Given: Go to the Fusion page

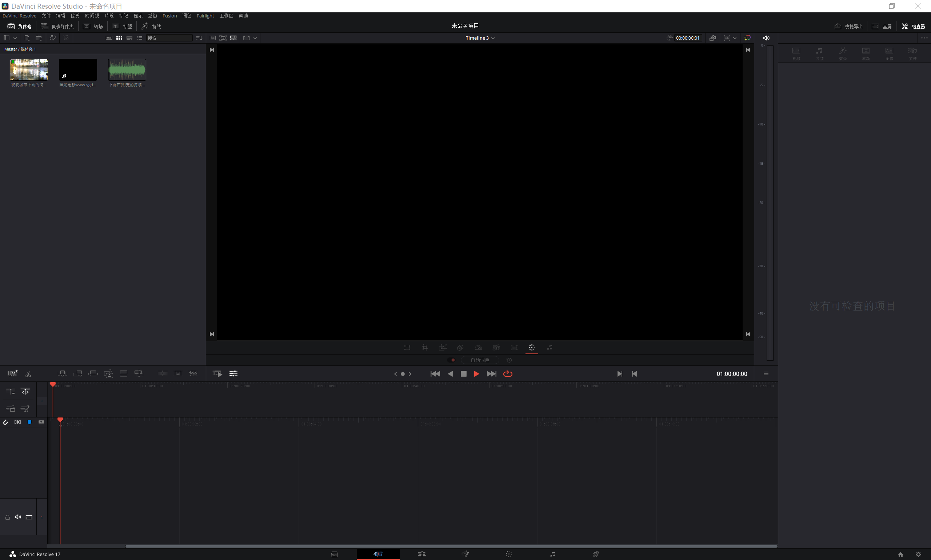Looking at the screenshot, I should tap(465, 554).
